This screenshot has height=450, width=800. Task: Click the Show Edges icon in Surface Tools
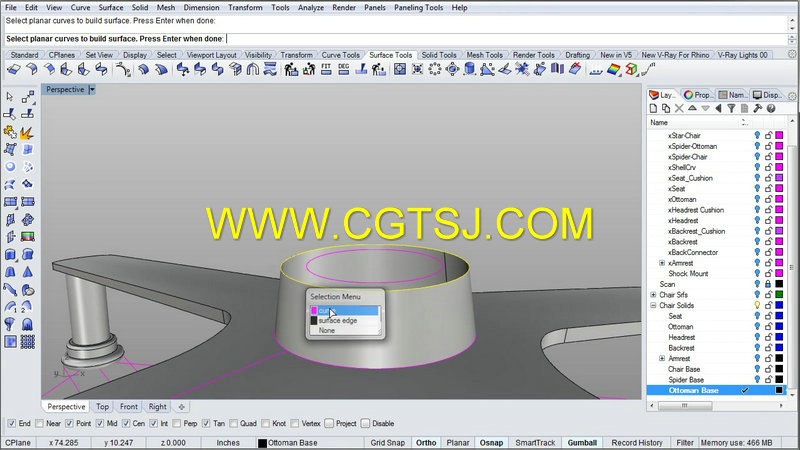[x=632, y=69]
